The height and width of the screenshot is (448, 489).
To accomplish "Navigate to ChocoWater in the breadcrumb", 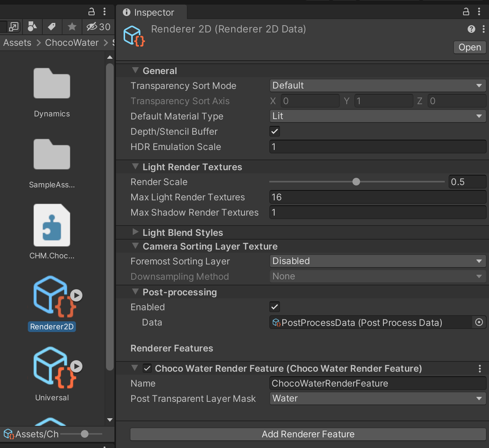I will click(x=72, y=42).
